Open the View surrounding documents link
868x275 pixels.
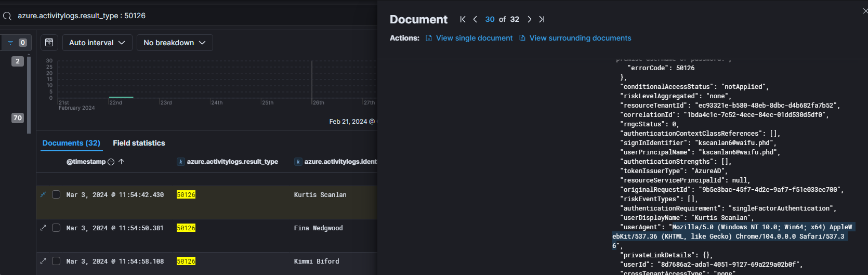[x=575, y=38]
